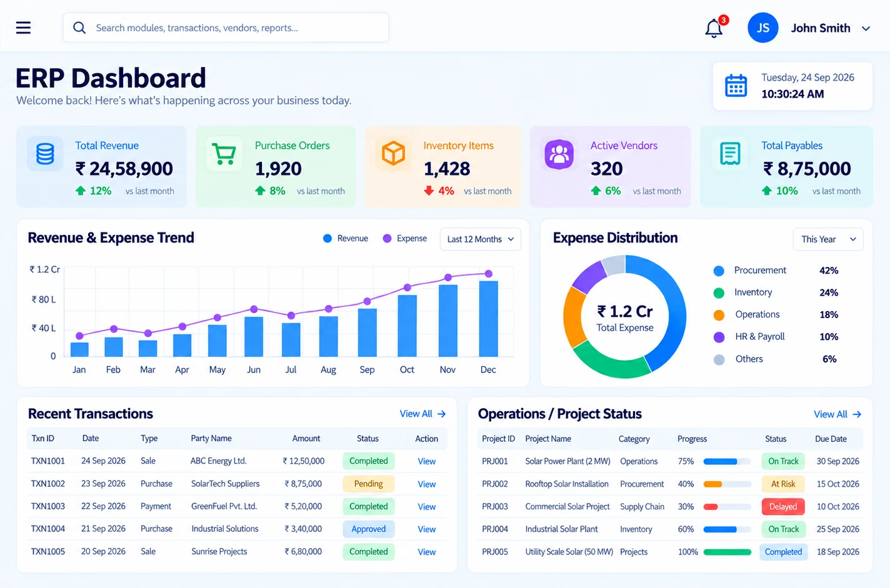Click the SolarTech Suppliers party name
The width and height of the screenshot is (890, 588).
226,484
